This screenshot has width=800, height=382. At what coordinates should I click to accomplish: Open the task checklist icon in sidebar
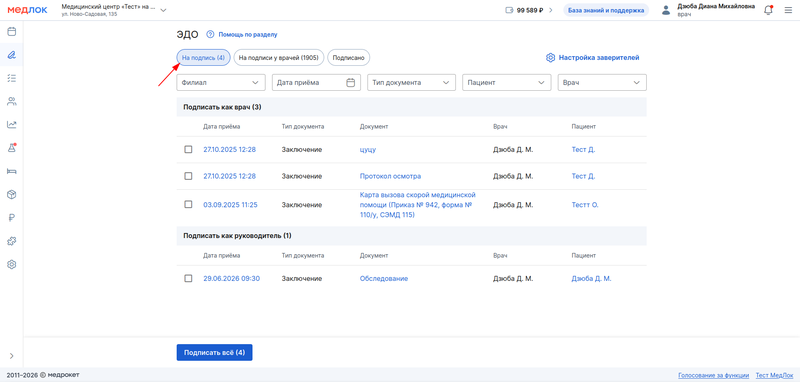pos(11,78)
